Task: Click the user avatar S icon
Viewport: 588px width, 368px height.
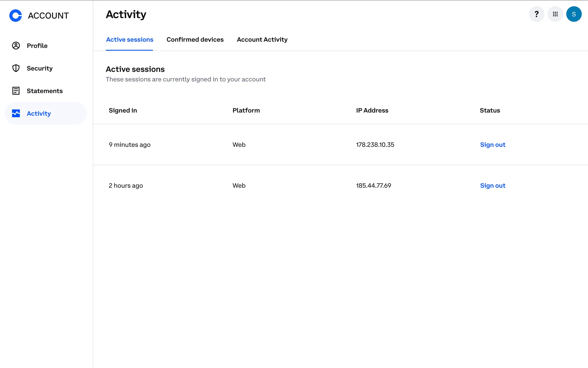Action: tap(574, 14)
